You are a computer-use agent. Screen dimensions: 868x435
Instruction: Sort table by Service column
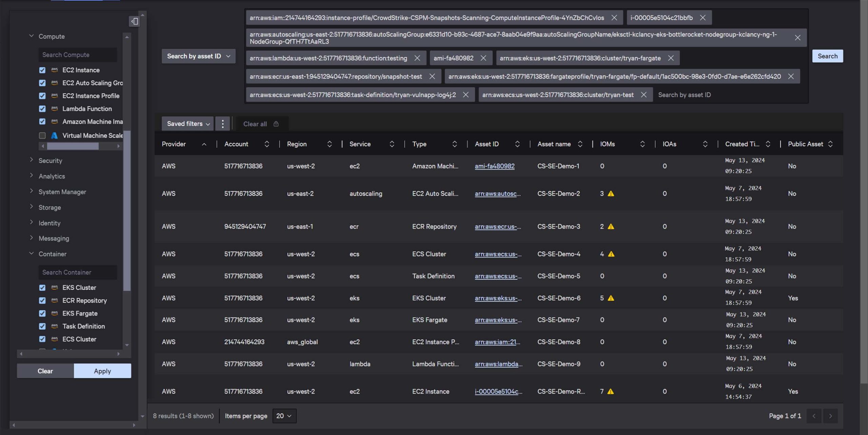[392, 144]
